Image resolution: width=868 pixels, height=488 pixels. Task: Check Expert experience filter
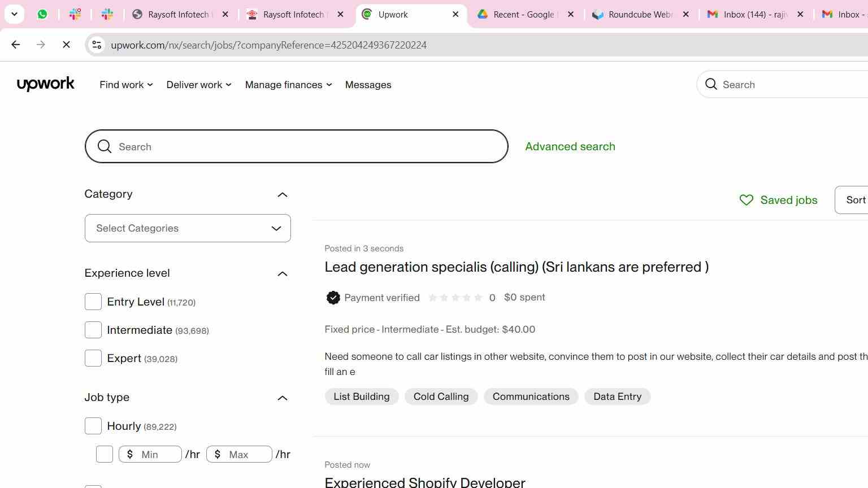click(x=93, y=358)
